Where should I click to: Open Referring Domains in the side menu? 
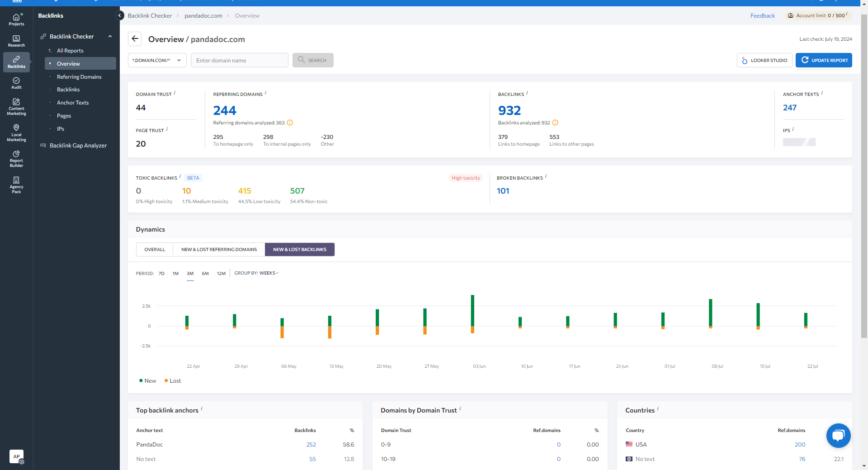point(79,77)
